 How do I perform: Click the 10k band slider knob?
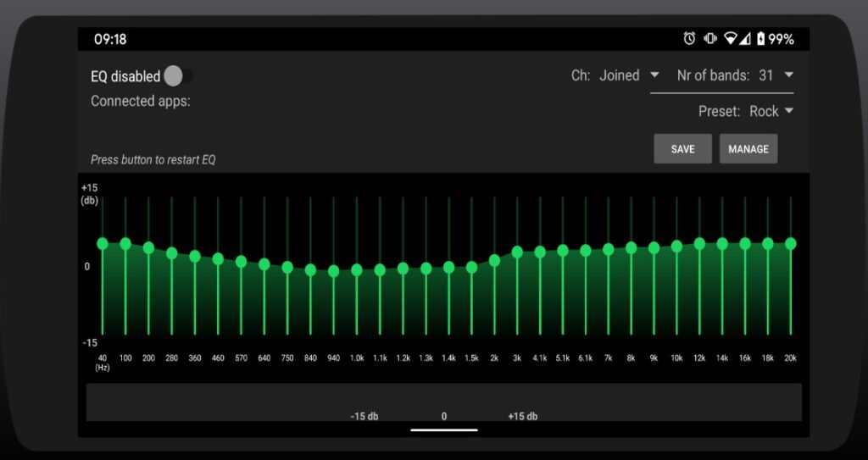(676, 247)
